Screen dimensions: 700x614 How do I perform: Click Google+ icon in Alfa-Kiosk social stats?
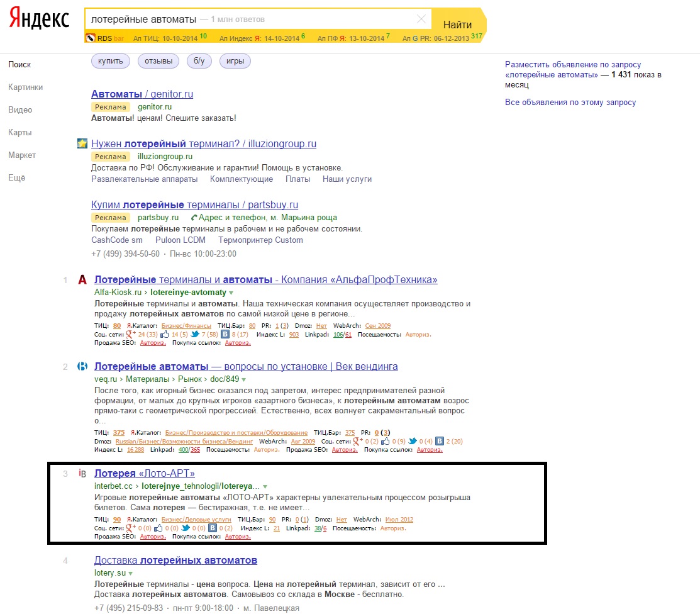click(131, 334)
